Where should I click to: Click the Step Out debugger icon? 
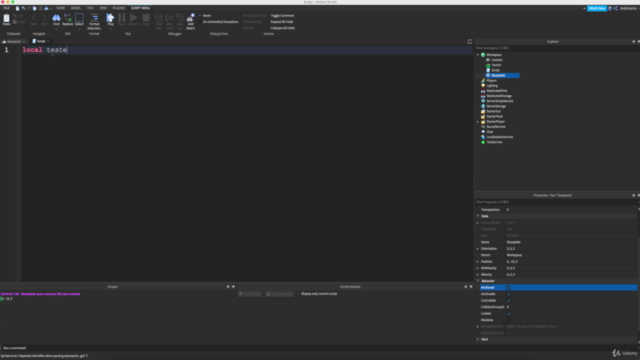[180, 18]
